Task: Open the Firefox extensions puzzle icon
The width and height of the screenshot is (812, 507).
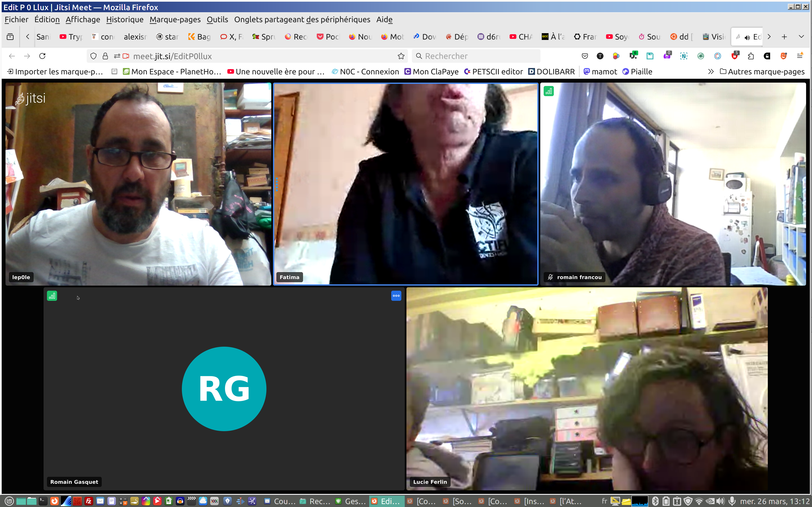Action: pyautogui.click(x=751, y=56)
